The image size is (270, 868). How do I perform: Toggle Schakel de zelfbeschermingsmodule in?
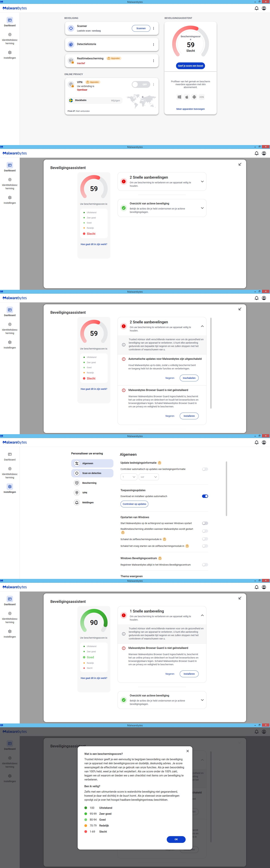click(x=205, y=539)
